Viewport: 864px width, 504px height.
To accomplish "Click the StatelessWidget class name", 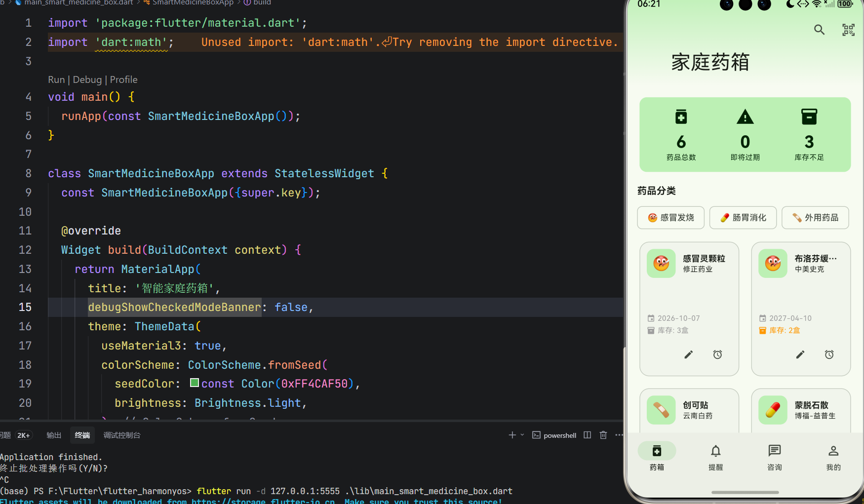I will coord(324,173).
